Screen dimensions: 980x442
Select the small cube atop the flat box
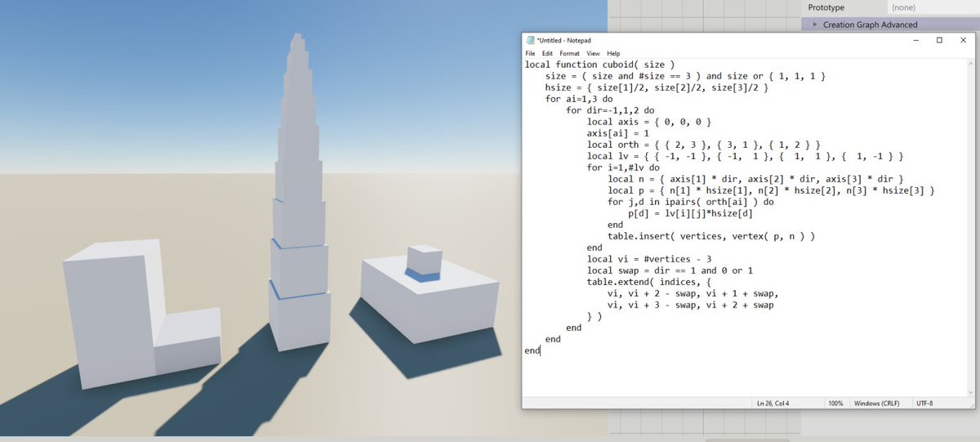[424, 260]
